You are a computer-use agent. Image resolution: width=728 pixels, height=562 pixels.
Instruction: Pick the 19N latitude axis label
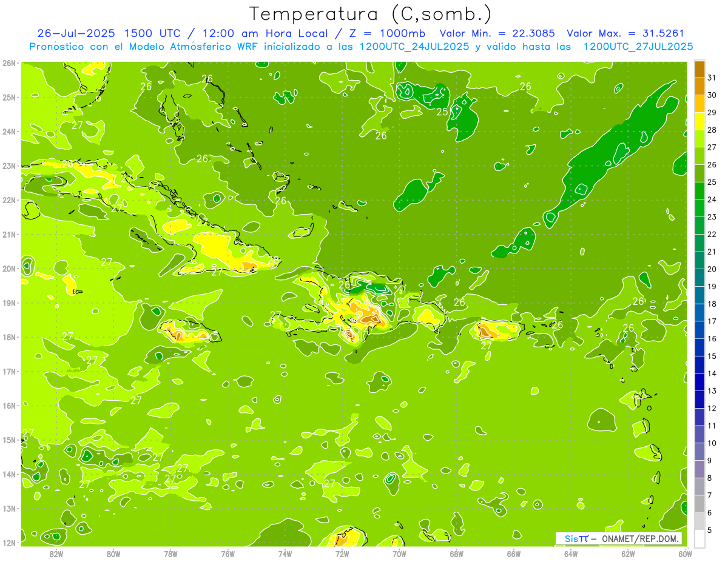9,303
